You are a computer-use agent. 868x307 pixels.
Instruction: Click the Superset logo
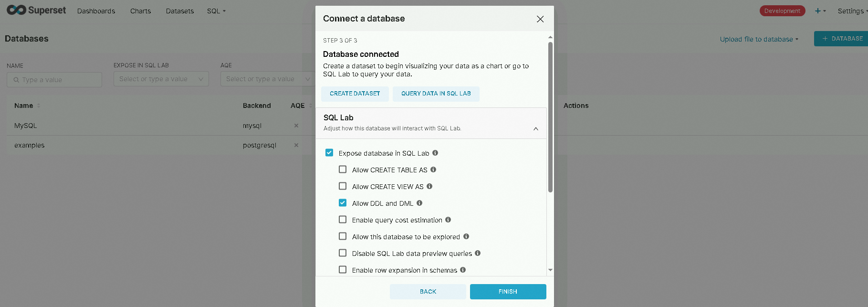[x=36, y=10]
